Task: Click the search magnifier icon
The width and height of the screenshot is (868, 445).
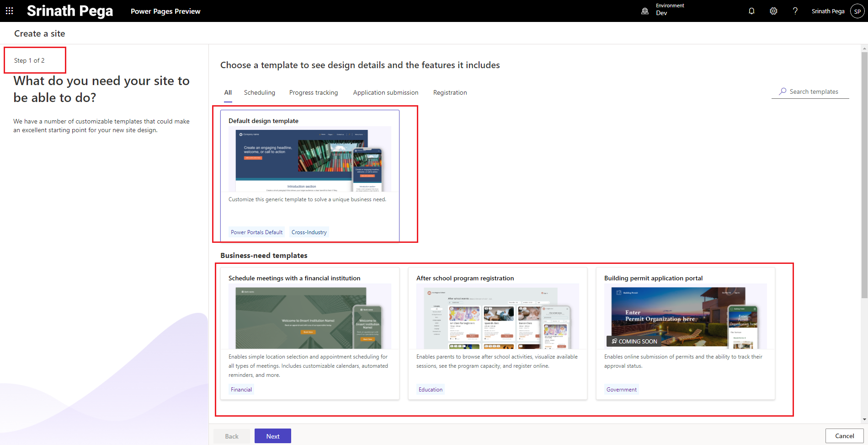Action: point(783,91)
